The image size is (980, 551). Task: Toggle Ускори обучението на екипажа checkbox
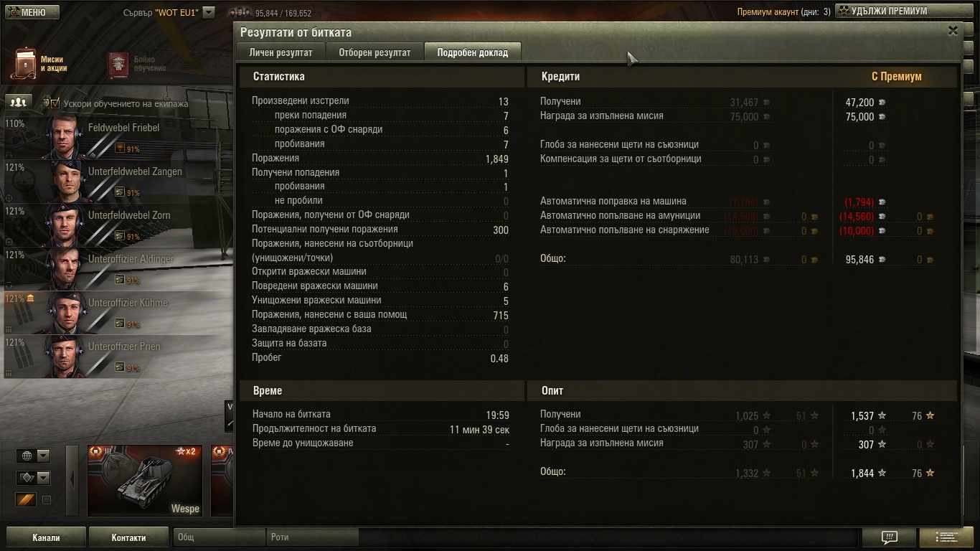56,103
